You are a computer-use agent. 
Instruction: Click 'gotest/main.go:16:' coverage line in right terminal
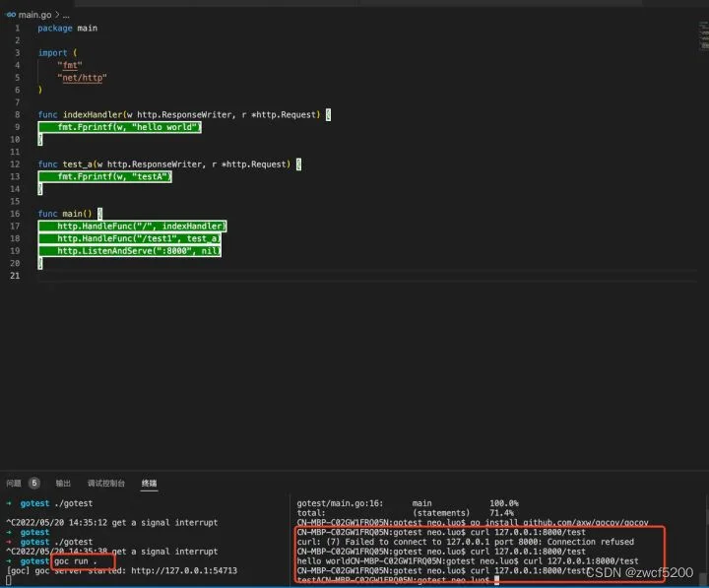pos(340,503)
